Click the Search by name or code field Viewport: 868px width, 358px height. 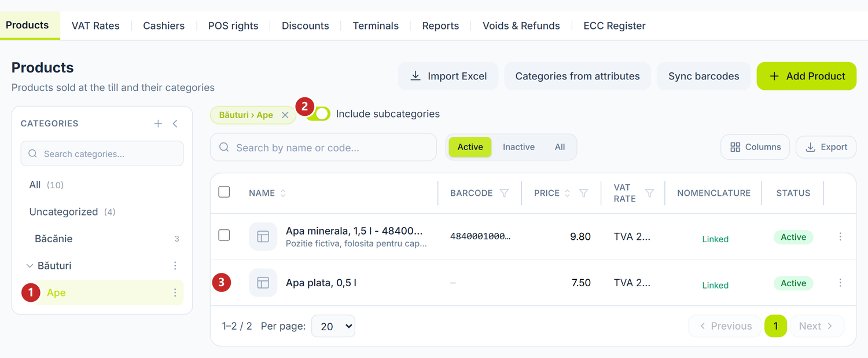(323, 147)
